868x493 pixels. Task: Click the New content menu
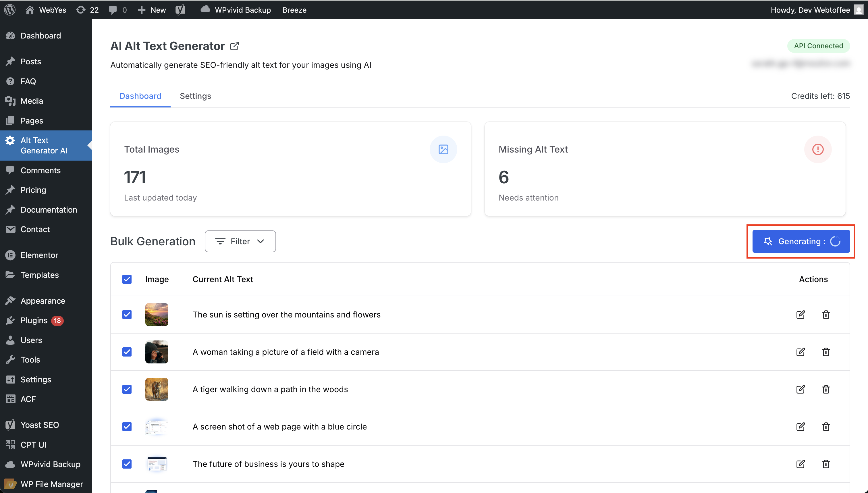pos(152,10)
